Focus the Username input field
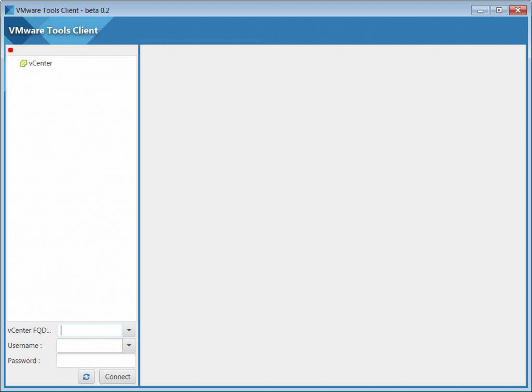The image size is (532, 392). (89, 346)
